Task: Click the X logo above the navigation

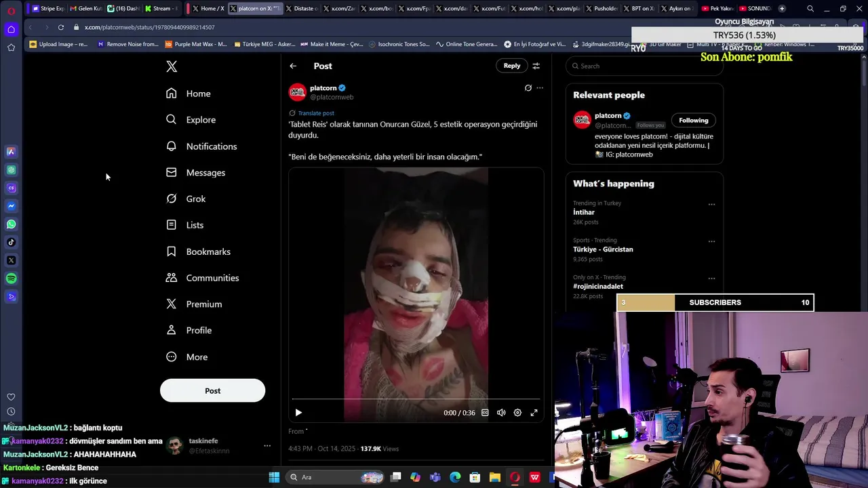Action: [172, 66]
